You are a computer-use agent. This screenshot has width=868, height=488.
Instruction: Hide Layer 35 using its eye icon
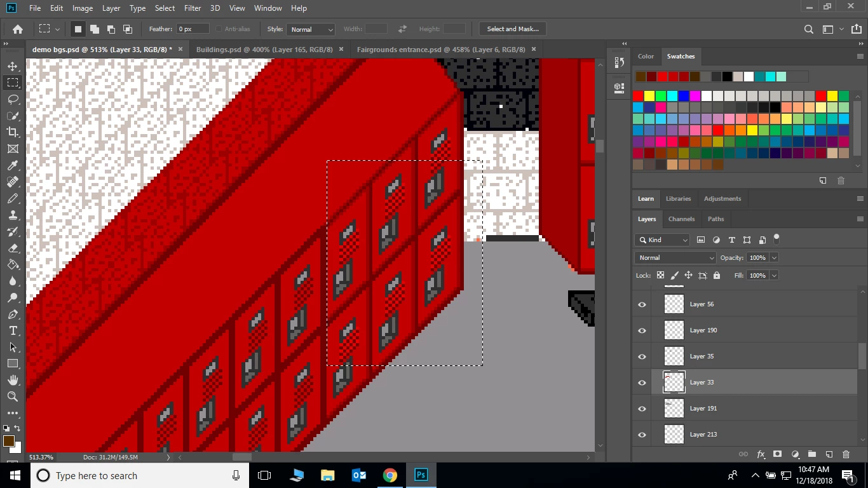tap(642, 356)
